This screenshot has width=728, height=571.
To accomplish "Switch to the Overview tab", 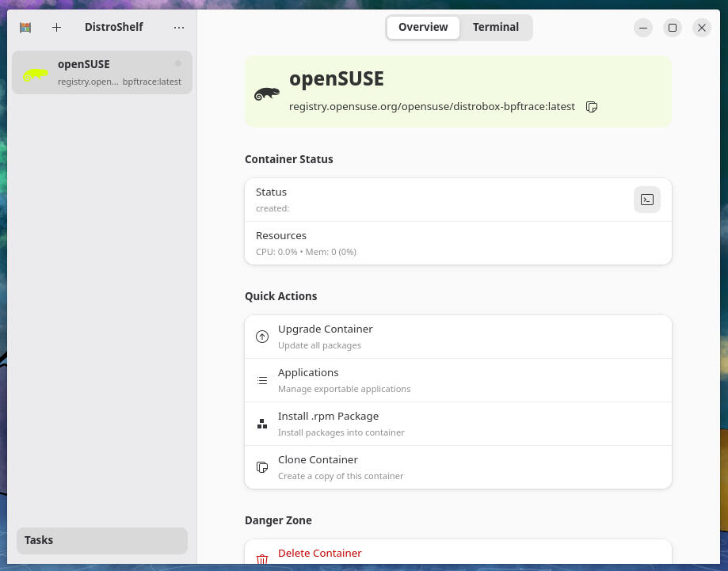I will pyautogui.click(x=423, y=27).
